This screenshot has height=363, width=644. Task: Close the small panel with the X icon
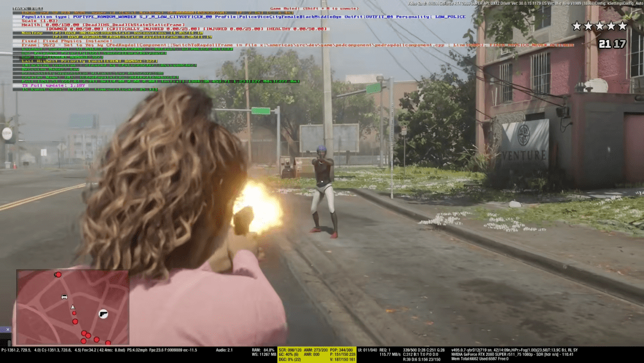click(x=7, y=330)
